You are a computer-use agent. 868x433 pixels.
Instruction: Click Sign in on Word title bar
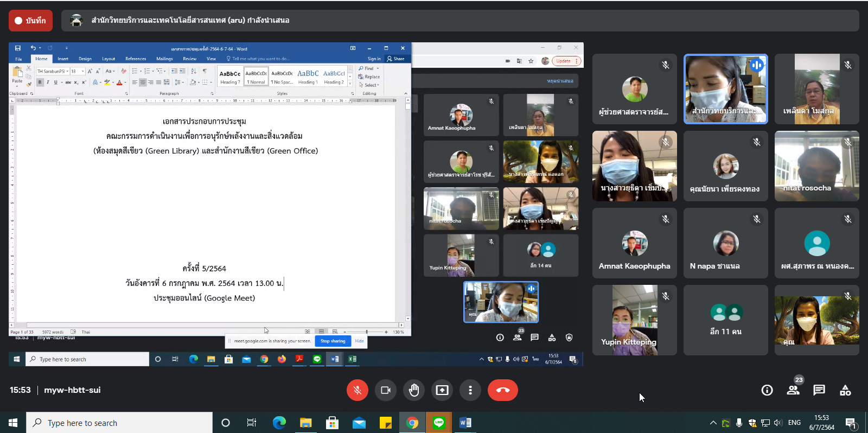pos(374,59)
